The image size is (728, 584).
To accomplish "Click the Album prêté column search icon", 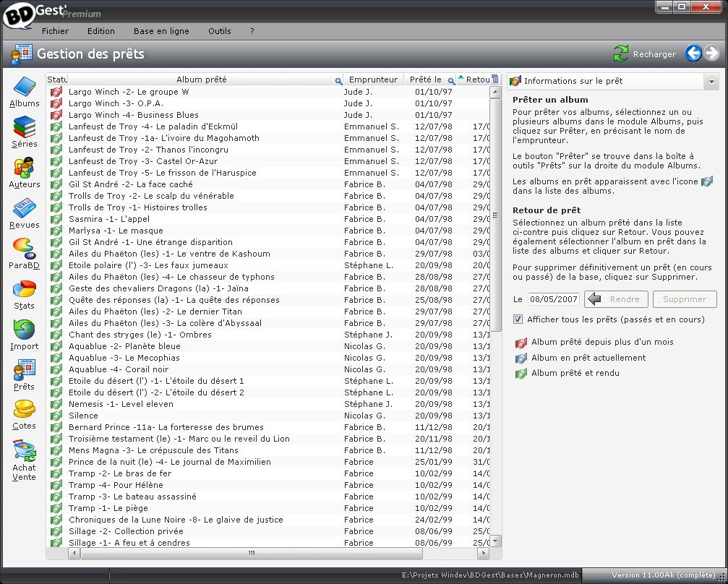I will [x=338, y=80].
